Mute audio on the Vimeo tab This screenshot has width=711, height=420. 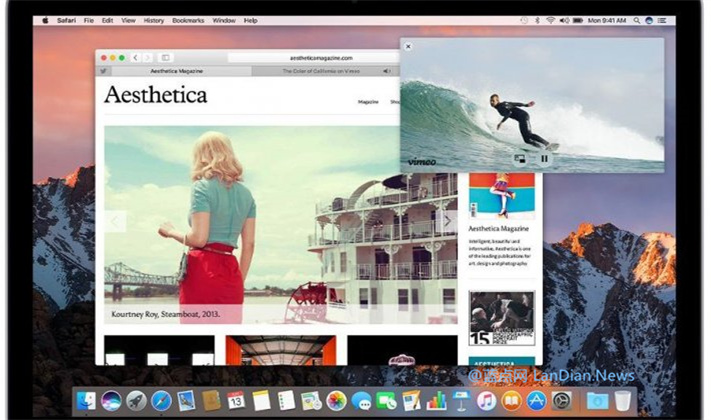tap(386, 71)
